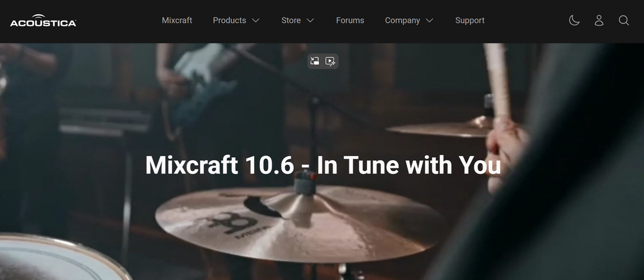Image resolution: width=644 pixels, height=280 pixels.
Task: Click the drumstick in the hero video
Action: click(498, 76)
